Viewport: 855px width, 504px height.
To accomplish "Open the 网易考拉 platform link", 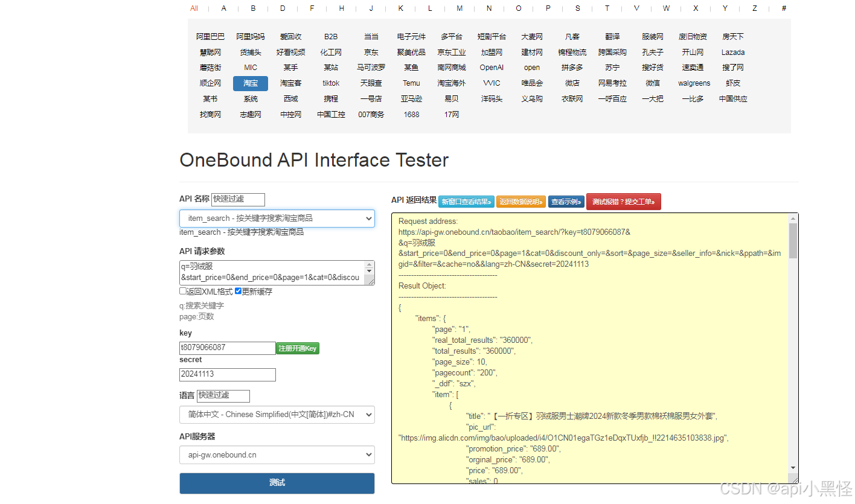I will click(x=612, y=83).
